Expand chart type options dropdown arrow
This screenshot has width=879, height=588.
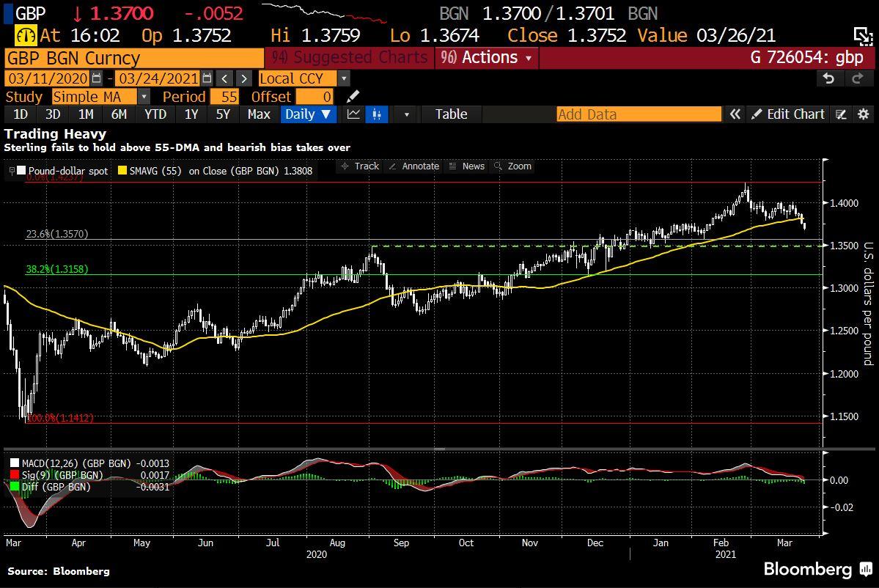(x=407, y=114)
